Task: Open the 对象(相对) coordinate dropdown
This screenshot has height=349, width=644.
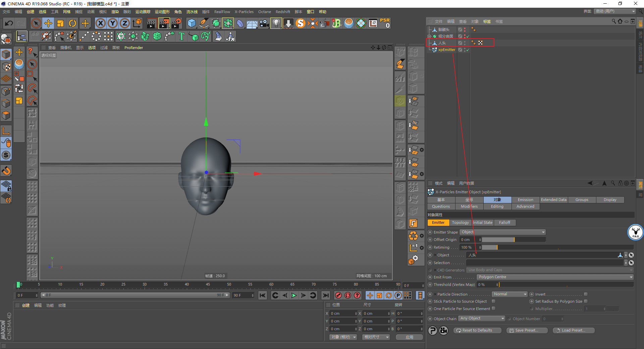Action: click(343, 337)
